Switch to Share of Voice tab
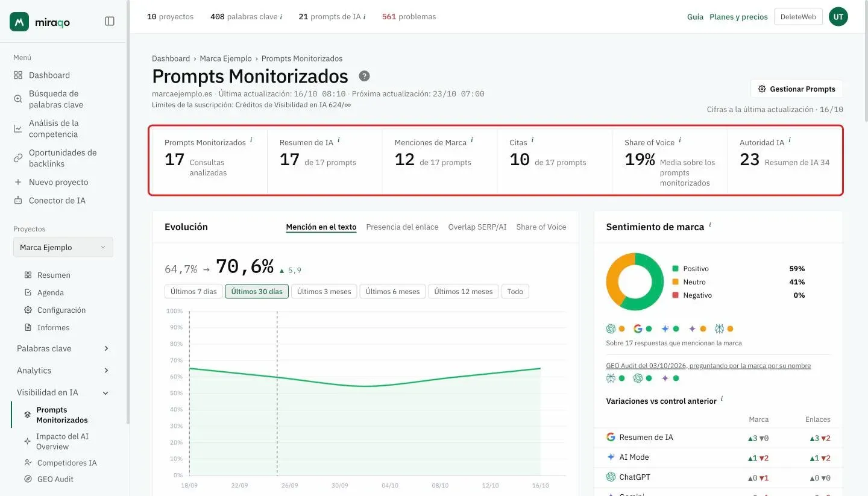This screenshot has height=496, width=868. pos(541,227)
